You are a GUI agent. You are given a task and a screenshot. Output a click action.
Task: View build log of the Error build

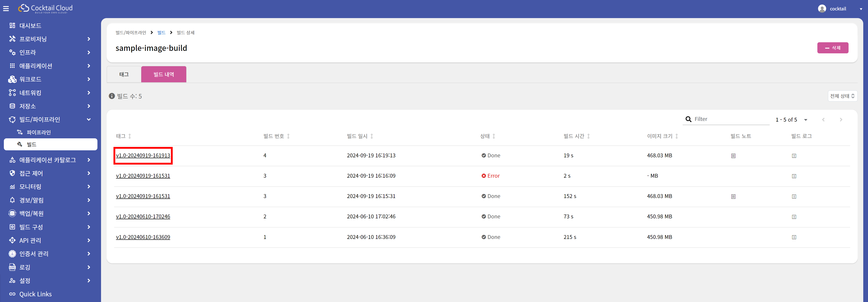[x=794, y=176]
